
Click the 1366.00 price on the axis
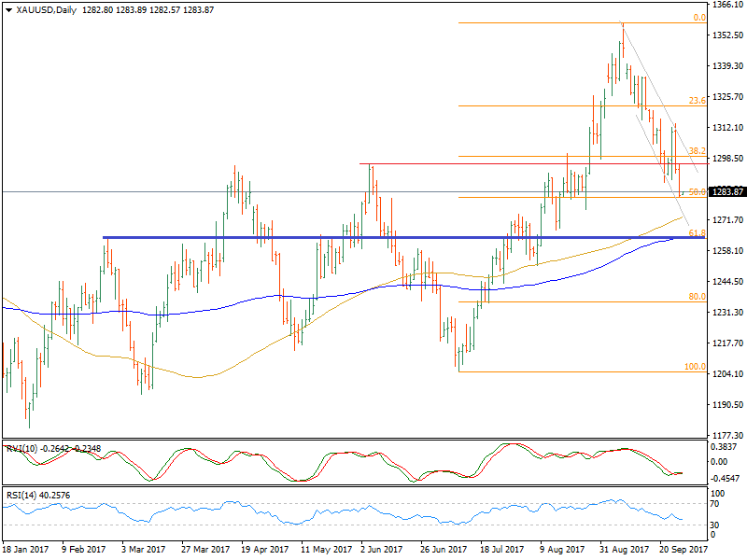pyautogui.click(x=726, y=5)
